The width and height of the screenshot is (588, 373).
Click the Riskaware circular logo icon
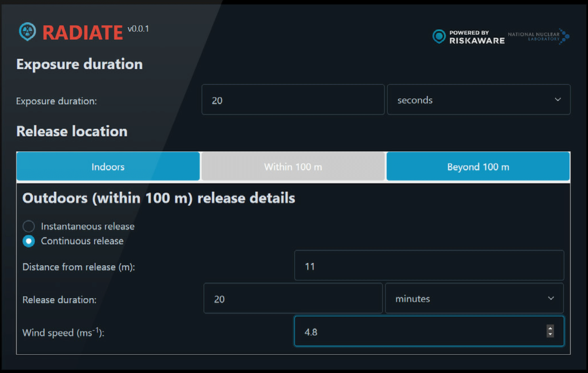click(439, 36)
